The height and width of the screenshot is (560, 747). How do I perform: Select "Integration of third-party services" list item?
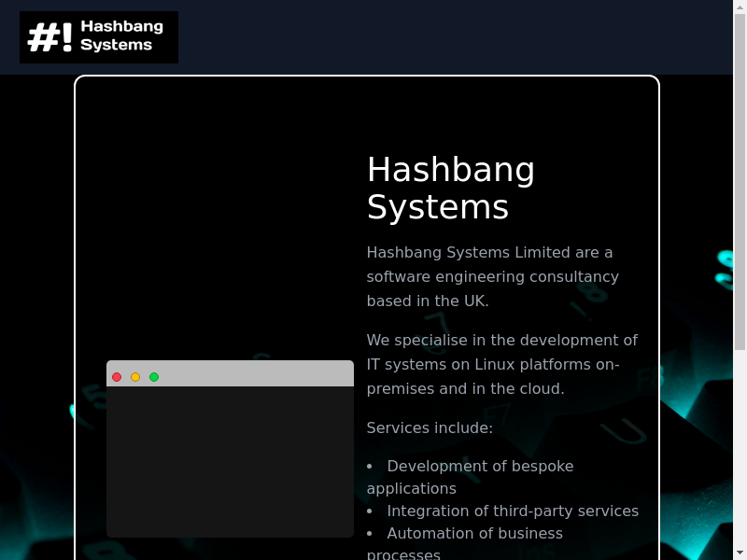[513, 511]
